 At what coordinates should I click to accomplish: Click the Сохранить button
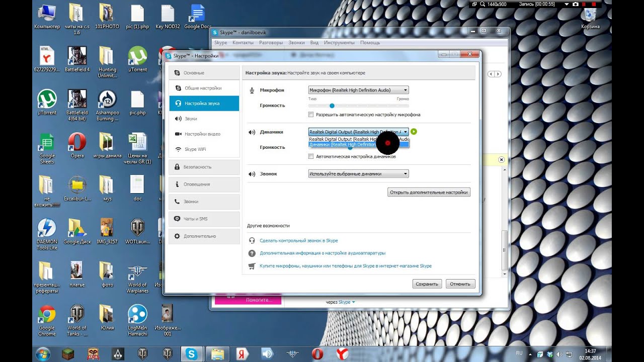(427, 284)
